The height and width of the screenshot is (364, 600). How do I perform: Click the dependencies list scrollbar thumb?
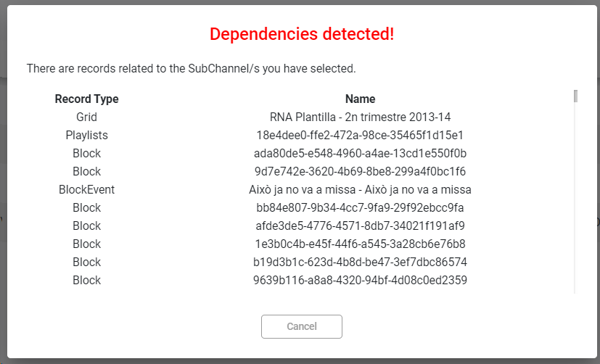[575, 96]
